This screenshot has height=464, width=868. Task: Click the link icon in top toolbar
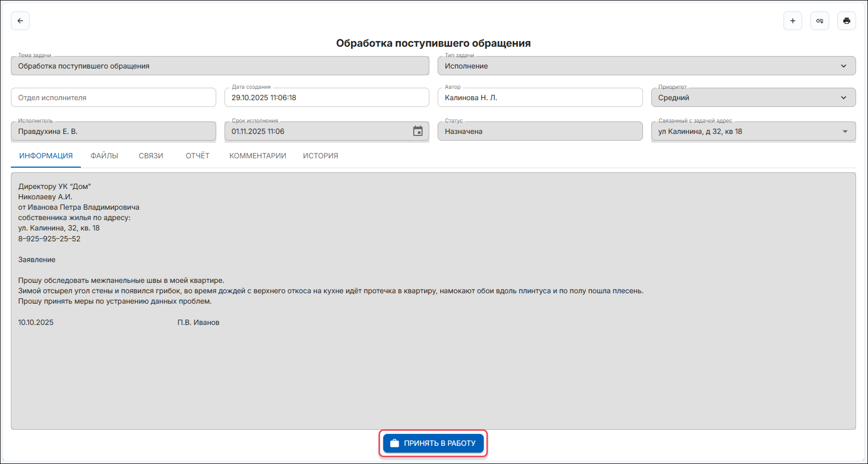820,21
